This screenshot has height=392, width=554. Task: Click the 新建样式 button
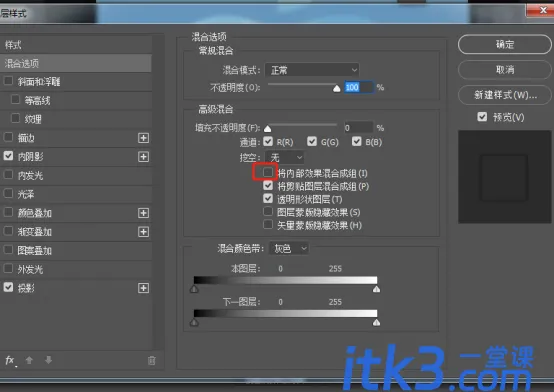click(x=505, y=95)
